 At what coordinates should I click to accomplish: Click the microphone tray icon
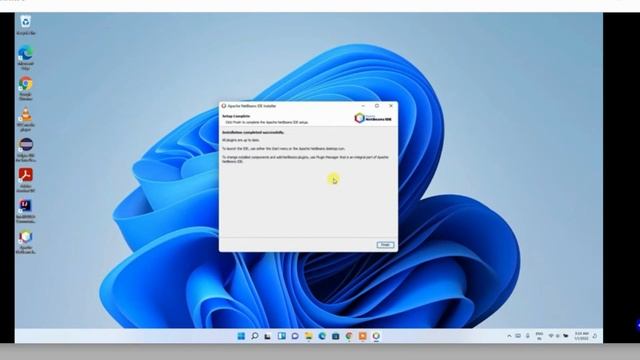(528, 336)
